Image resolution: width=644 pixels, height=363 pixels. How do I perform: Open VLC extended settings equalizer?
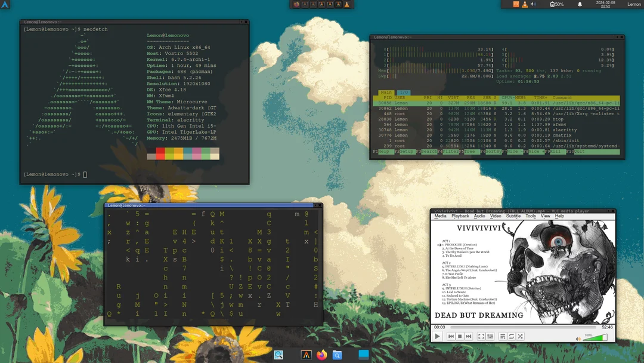click(490, 336)
